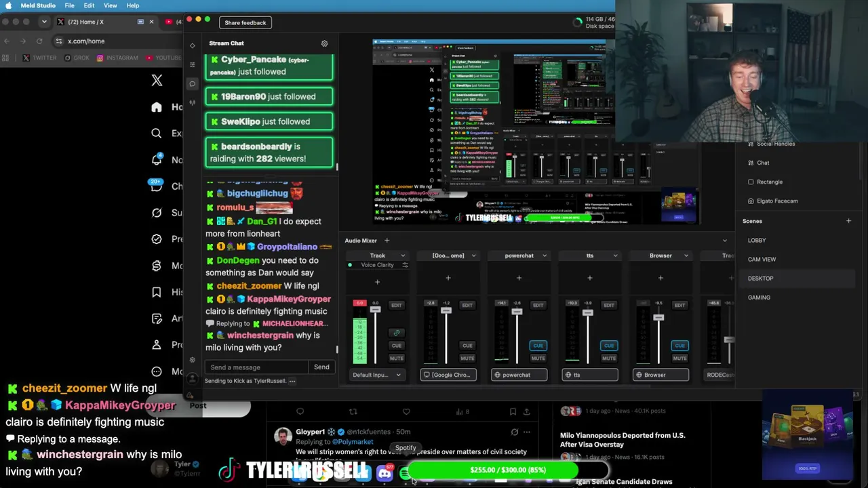868x488 pixels.
Task: Toggle CUE on the Track channel
Action: [x=397, y=346]
